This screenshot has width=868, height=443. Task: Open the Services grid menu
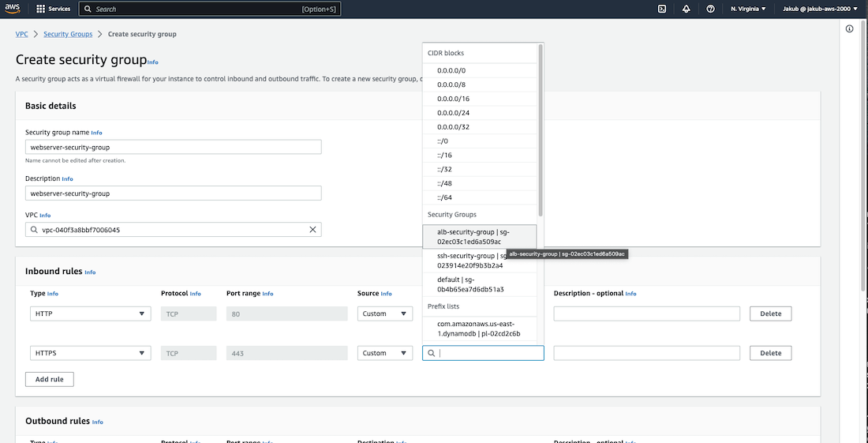[53, 9]
